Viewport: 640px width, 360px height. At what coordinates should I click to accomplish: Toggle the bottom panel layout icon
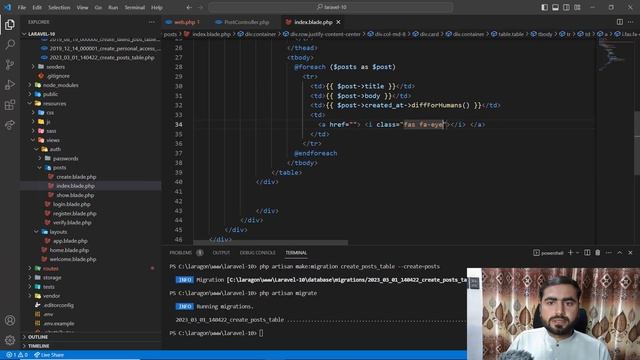556,7
